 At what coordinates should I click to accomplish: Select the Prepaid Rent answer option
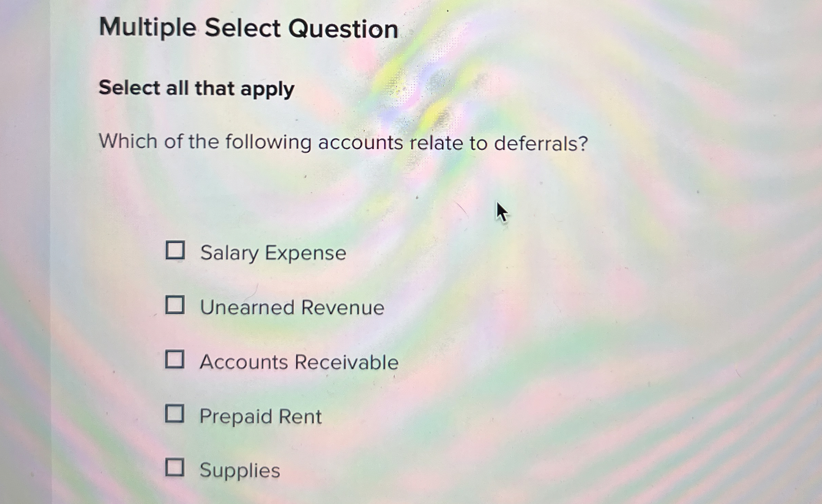pos(175,414)
